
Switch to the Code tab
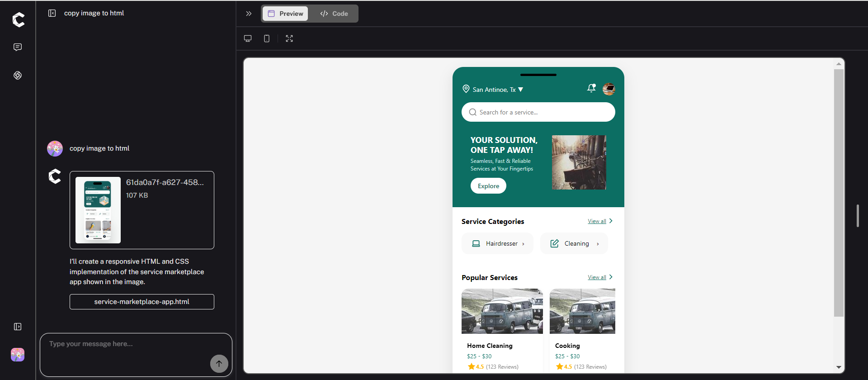point(334,14)
